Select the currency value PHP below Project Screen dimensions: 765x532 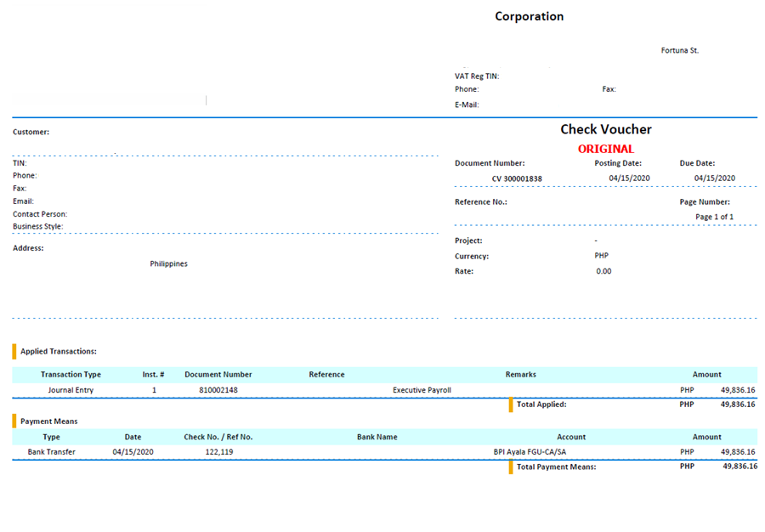[x=601, y=256]
